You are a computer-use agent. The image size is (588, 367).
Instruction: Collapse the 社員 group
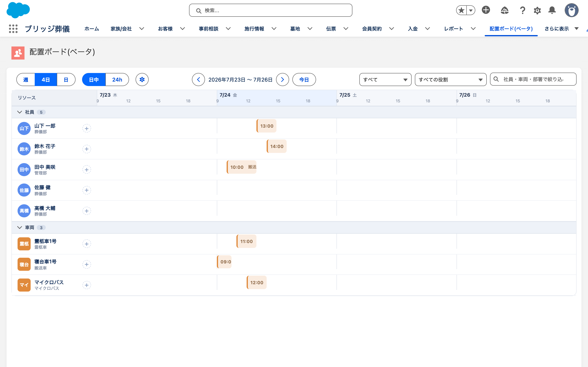coord(20,112)
